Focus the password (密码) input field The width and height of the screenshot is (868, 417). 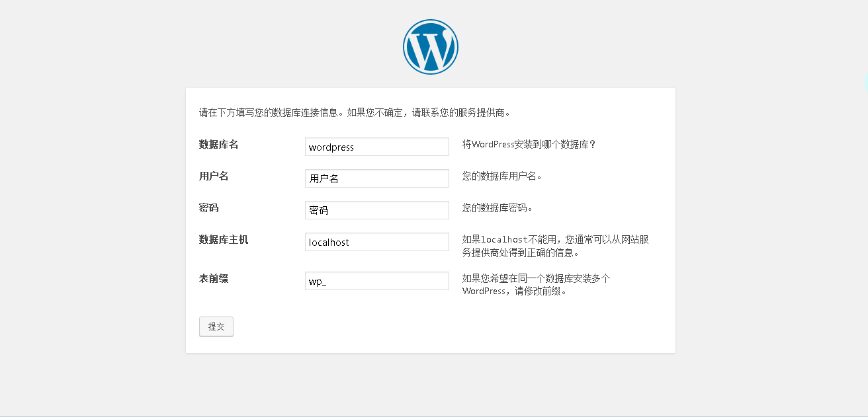(x=377, y=210)
